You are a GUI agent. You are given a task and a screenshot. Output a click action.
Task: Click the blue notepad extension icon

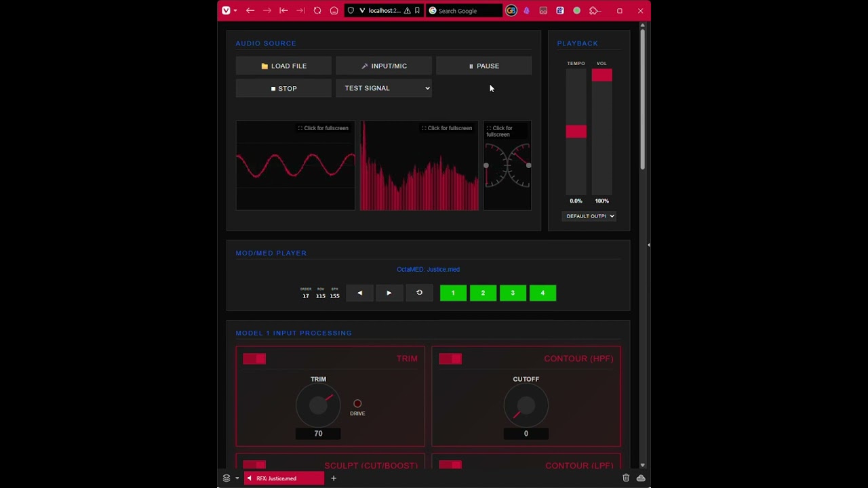(560, 10)
